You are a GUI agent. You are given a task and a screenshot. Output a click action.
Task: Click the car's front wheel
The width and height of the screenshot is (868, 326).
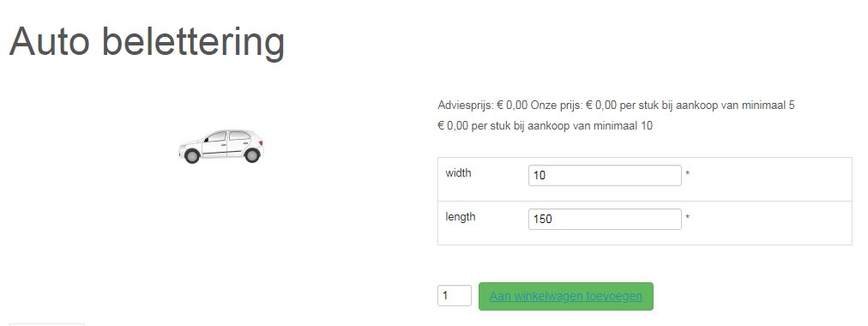click(191, 156)
